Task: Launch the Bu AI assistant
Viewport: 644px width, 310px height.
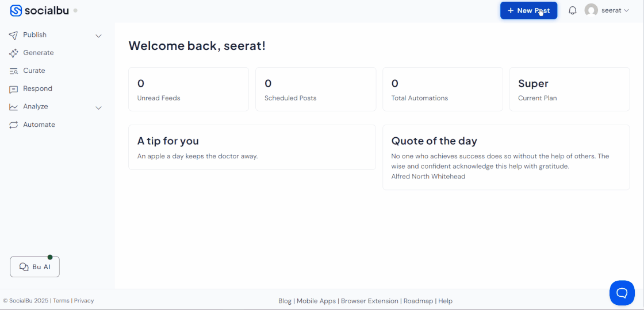Action: coord(34,267)
